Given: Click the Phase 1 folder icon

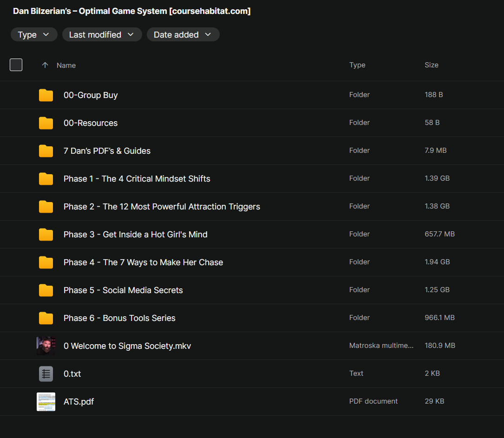Looking at the screenshot, I should click(46, 179).
